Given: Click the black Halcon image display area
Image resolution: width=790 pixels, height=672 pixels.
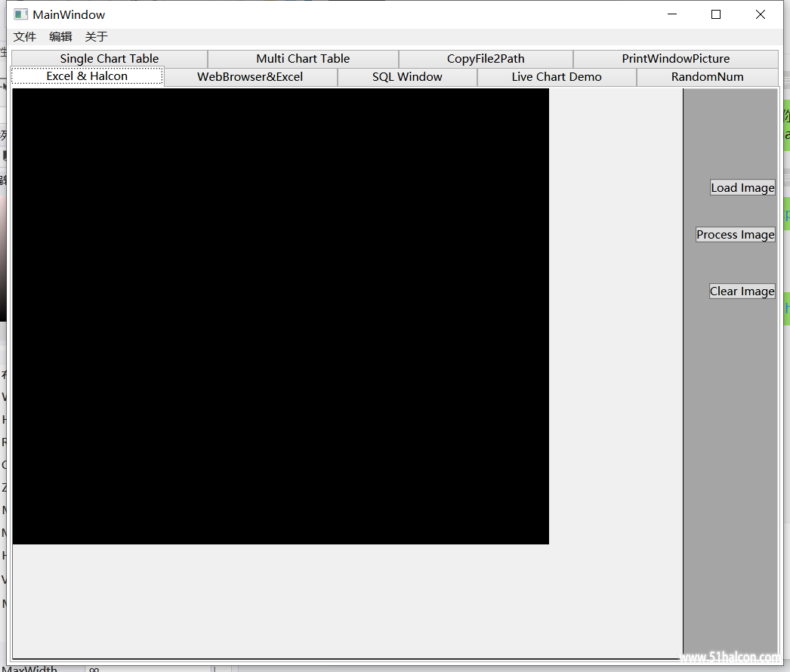Looking at the screenshot, I should click(x=281, y=316).
